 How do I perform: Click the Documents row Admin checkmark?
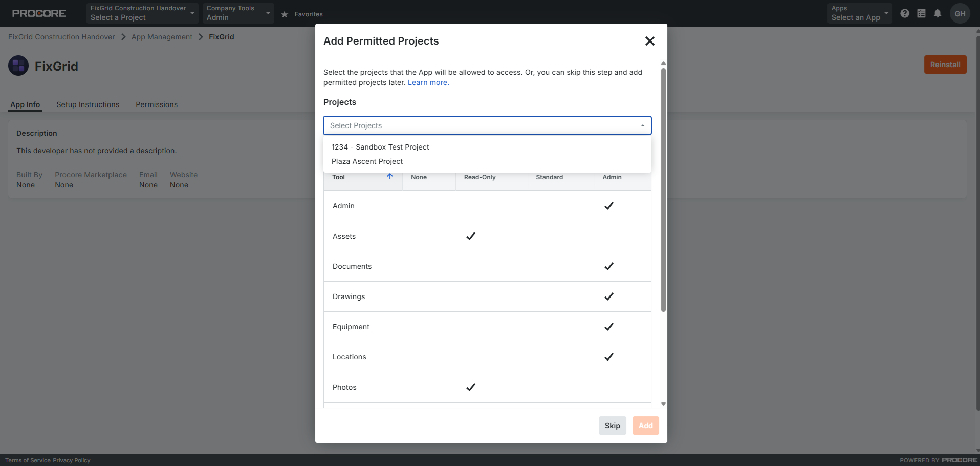click(609, 266)
